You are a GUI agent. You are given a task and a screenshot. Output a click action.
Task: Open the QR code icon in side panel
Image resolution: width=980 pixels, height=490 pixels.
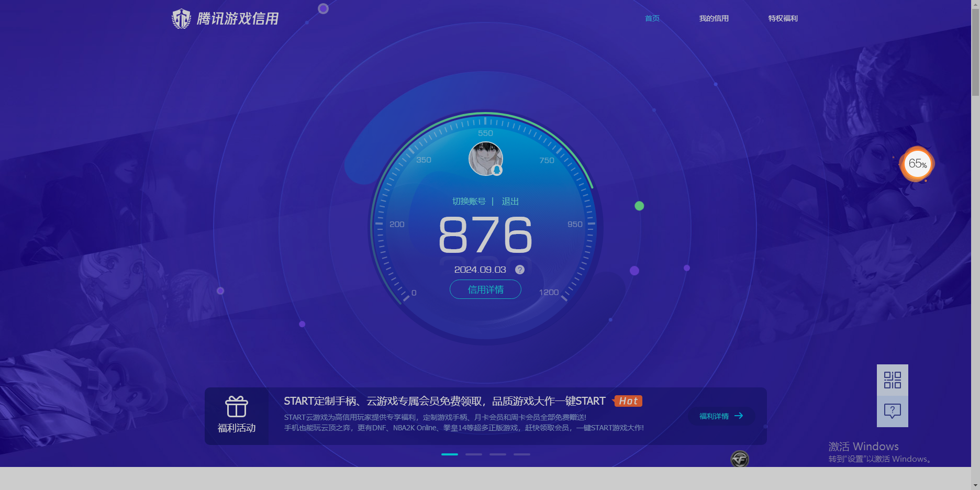893,380
